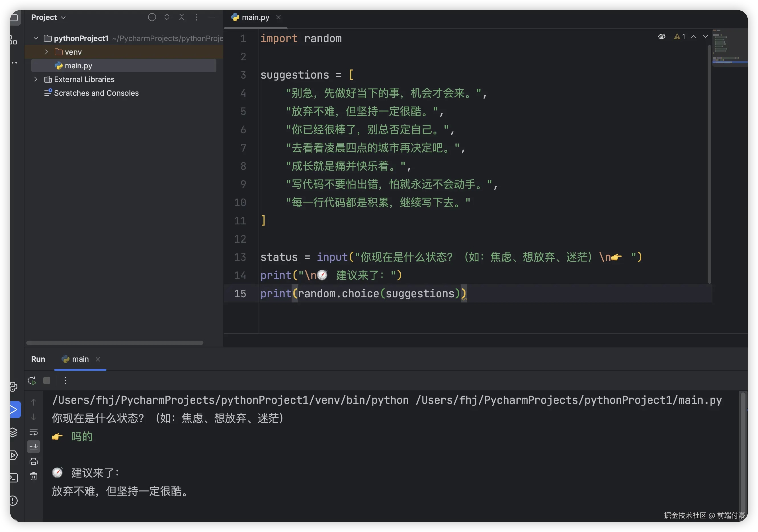Select the main tab in Run panel
Image resolution: width=758 pixels, height=532 pixels.
(80, 359)
